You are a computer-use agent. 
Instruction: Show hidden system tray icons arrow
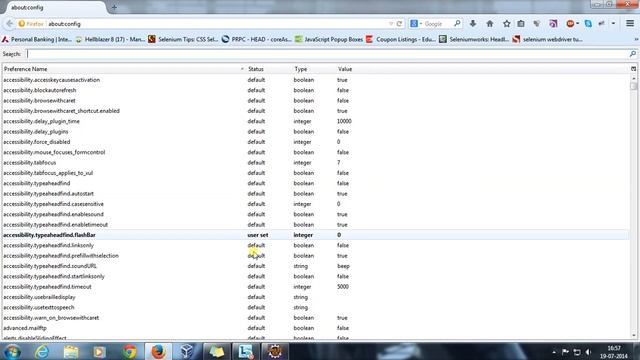(x=554, y=352)
